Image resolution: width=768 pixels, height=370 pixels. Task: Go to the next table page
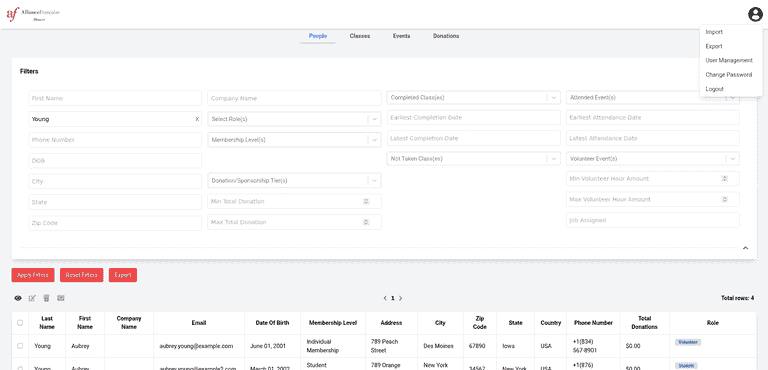[x=400, y=298]
